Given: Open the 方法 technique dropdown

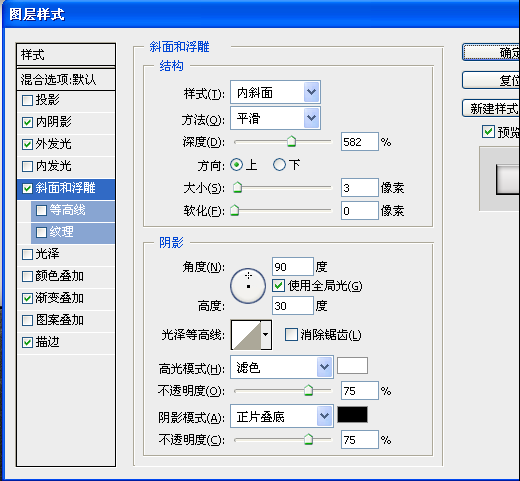Looking at the screenshot, I should point(275,118).
